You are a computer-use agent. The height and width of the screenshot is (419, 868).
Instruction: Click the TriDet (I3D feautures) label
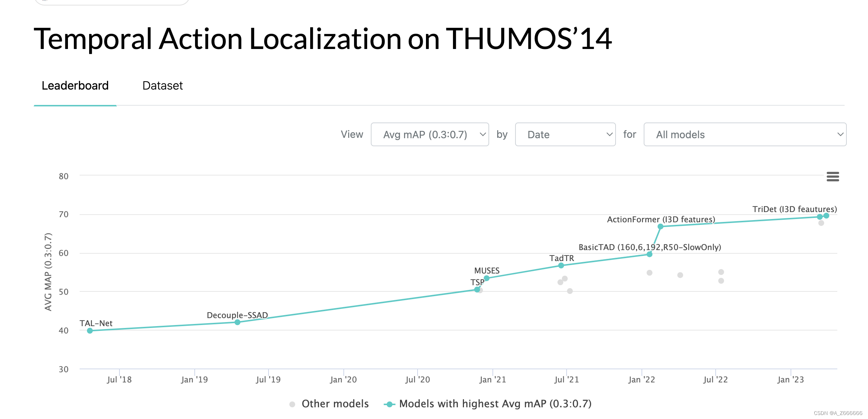(x=795, y=209)
